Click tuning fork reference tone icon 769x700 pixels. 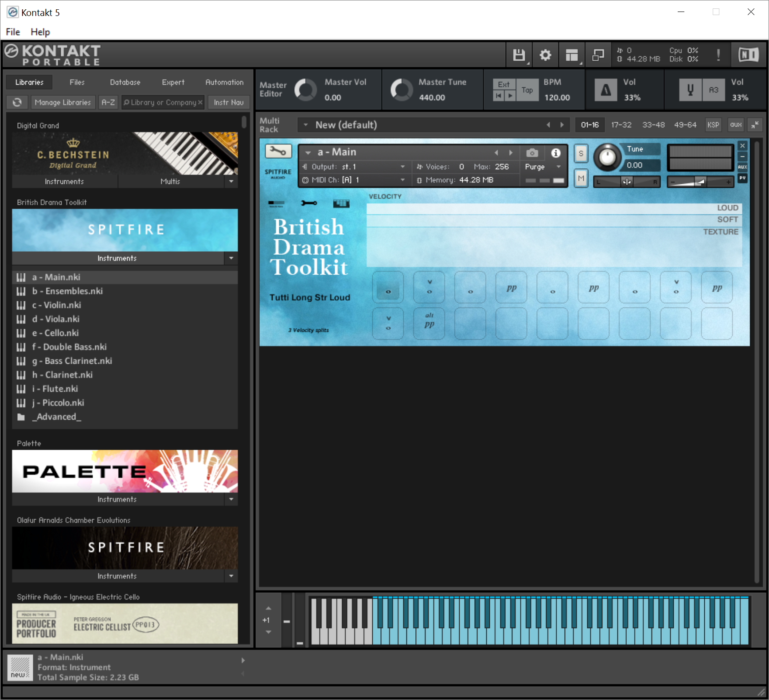[x=690, y=90]
